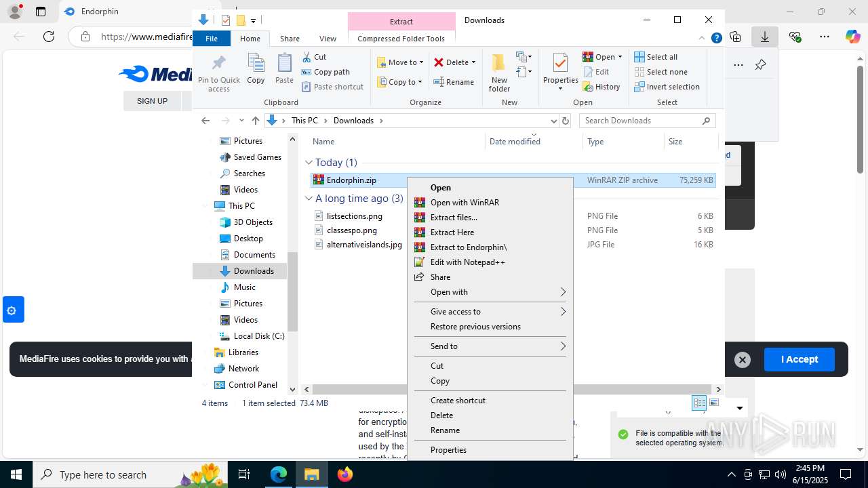Select 3D Objects in navigation pane
868x488 pixels.
pos(245,222)
